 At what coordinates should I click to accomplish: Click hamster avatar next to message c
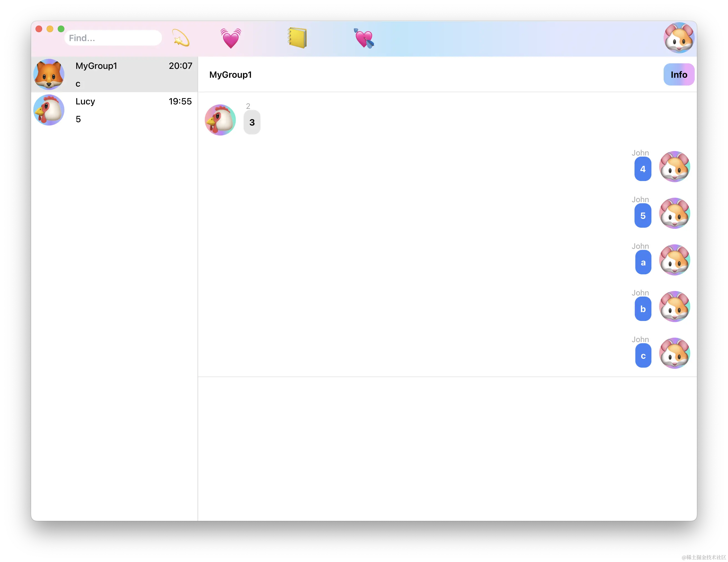pyautogui.click(x=674, y=353)
